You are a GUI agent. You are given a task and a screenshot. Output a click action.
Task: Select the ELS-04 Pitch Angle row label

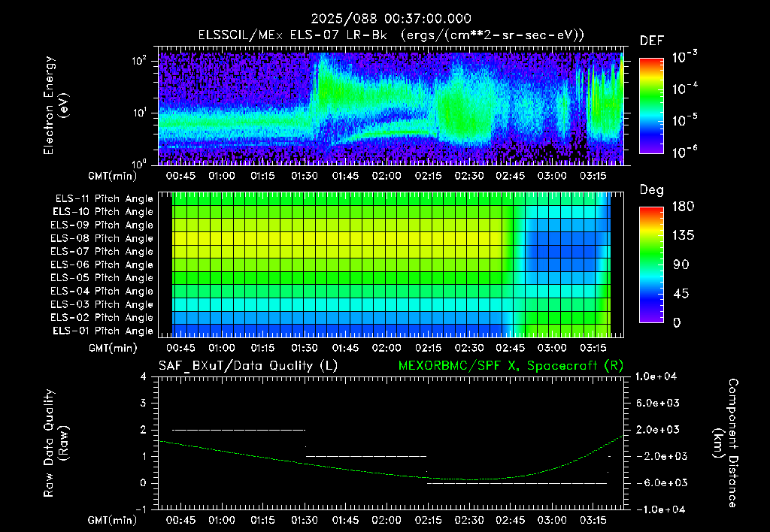pyautogui.click(x=102, y=291)
